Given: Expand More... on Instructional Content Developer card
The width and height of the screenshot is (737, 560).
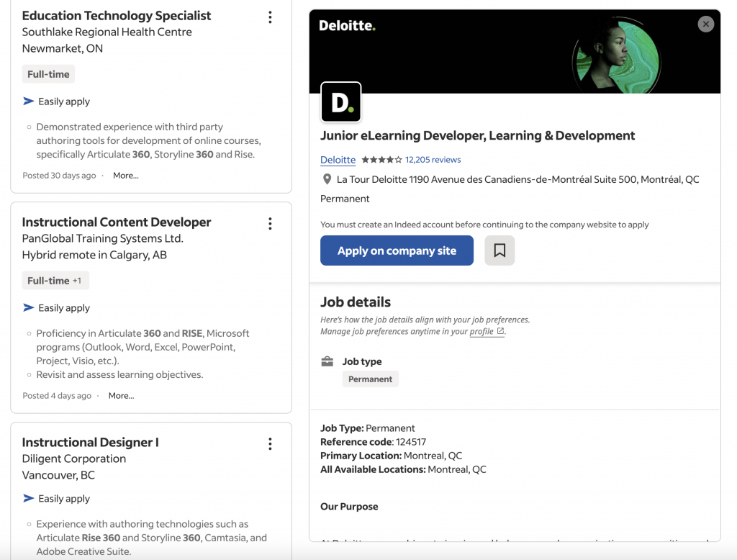Looking at the screenshot, I should point(121,396).
